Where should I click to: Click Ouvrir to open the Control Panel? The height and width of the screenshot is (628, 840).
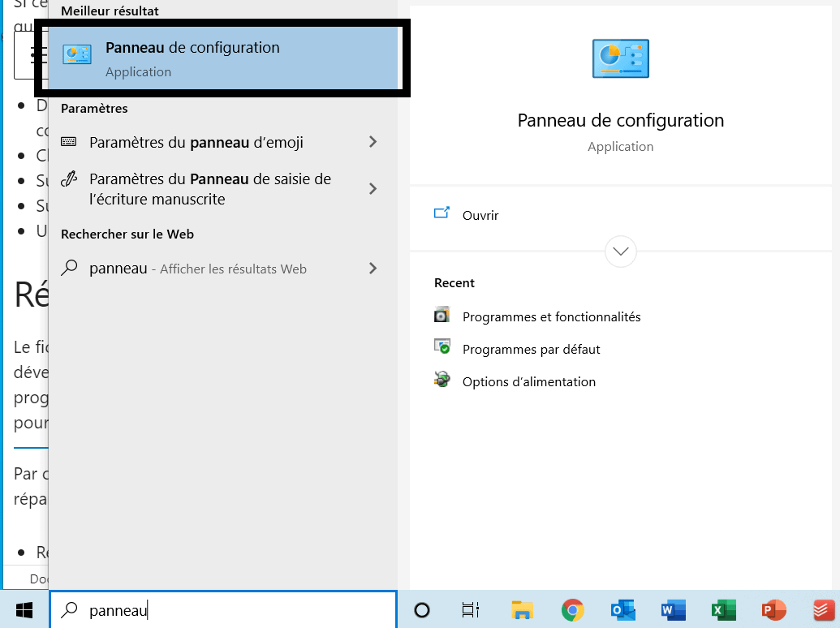480,215
